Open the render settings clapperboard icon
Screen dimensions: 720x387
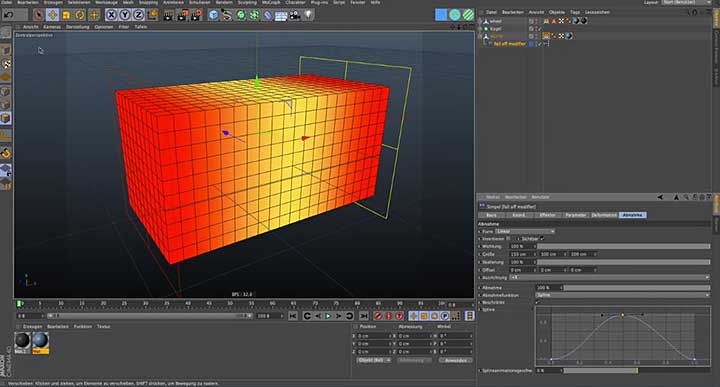click(197, 15)
